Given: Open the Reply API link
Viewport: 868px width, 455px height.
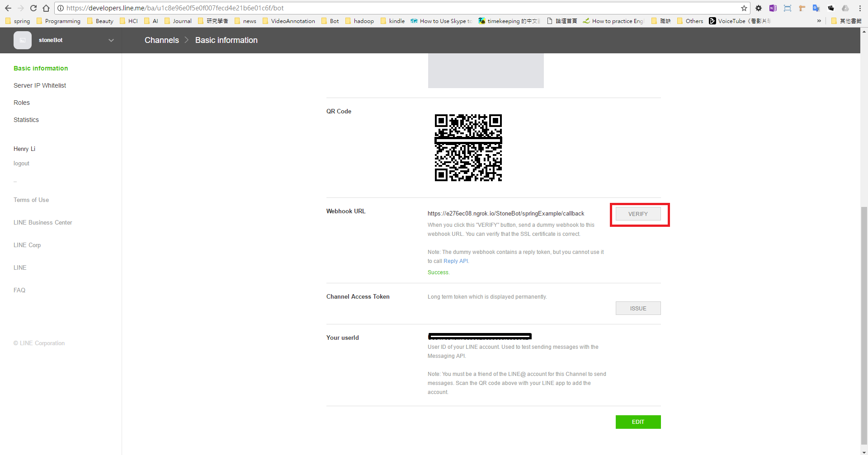Looking at the screenshot, I should click(456, 261).
